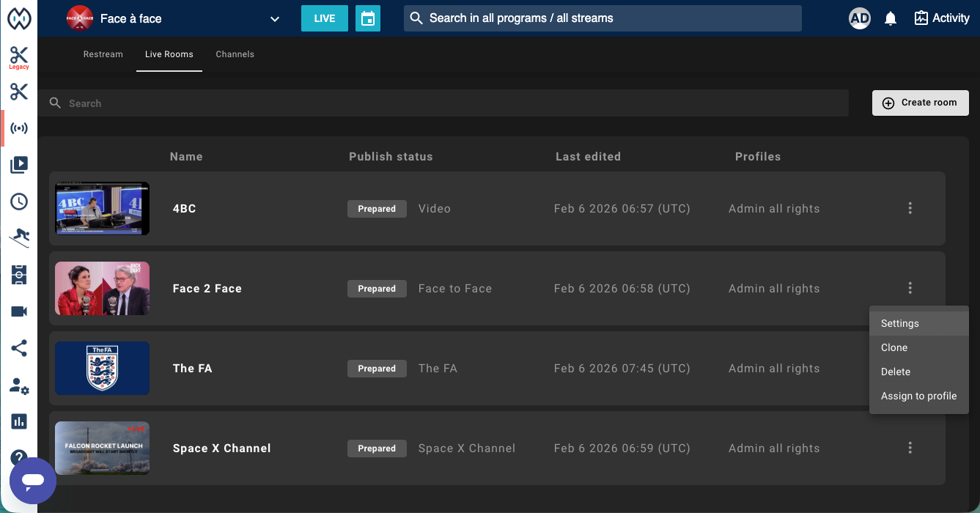Open the Space X Channel thumbnail
Image resolution: width=980 pixels, height=513 pixels.
[x=103, y=448]
